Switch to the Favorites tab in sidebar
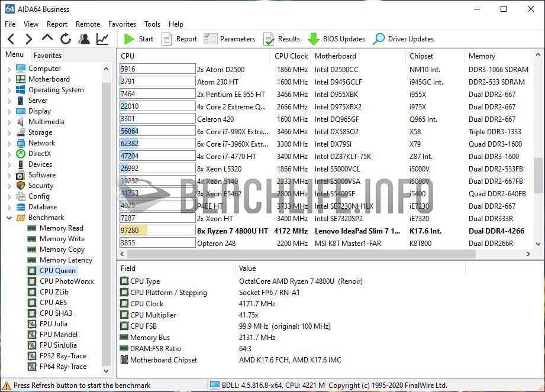This screenshot has height=392, width=545. (47, 55)
